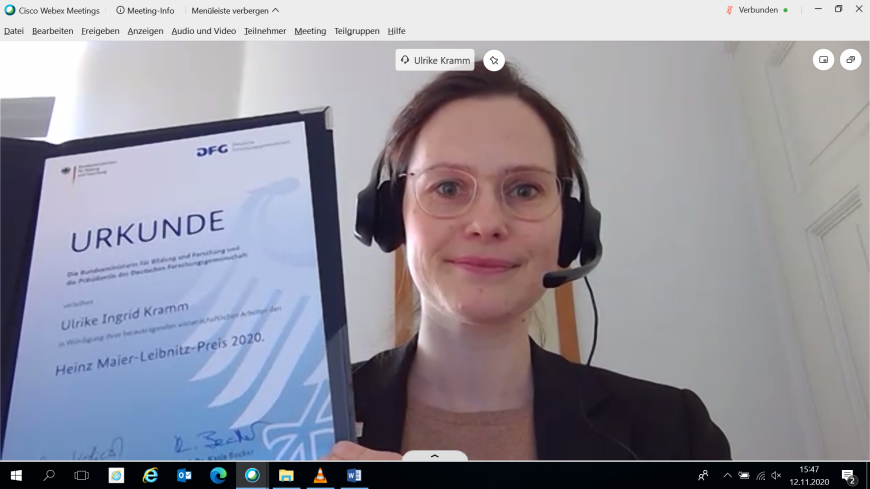The image size is (870, 489).
Task: Open Windows taskbar search
Action: [x=49, y=476]
